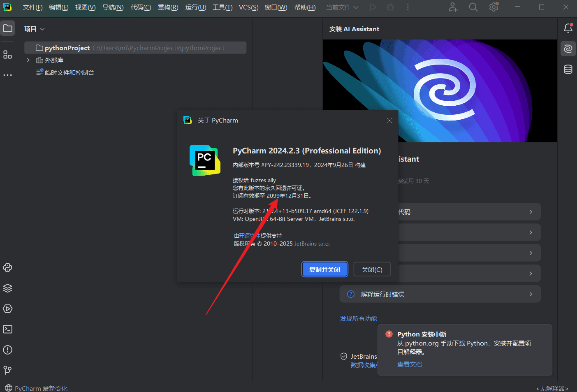Expand the 代码 AI Assistant feature row
Screen dimensions: 577x392
point(469,212)
